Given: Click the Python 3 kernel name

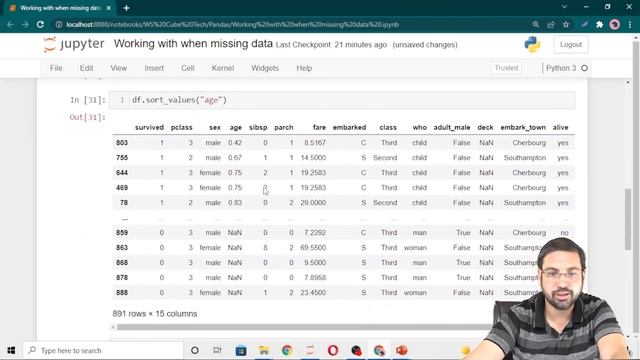Looking at the screenshot, I should point(561,68).
